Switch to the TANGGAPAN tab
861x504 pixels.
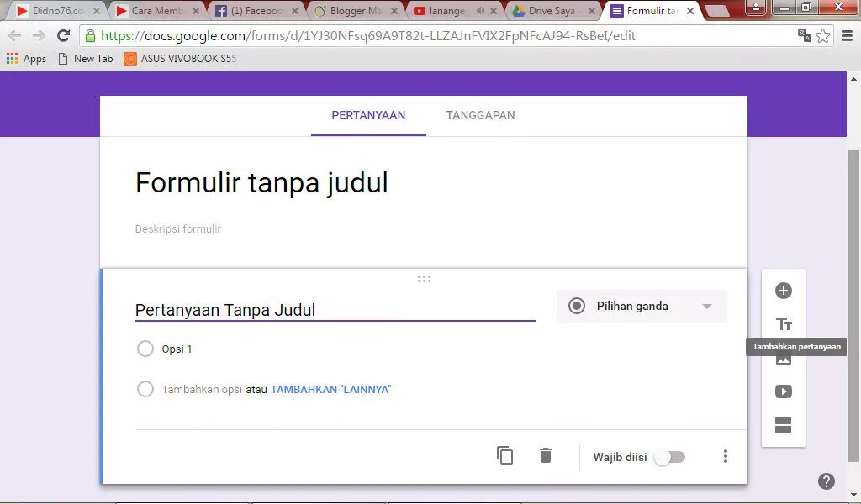[480, 115]
